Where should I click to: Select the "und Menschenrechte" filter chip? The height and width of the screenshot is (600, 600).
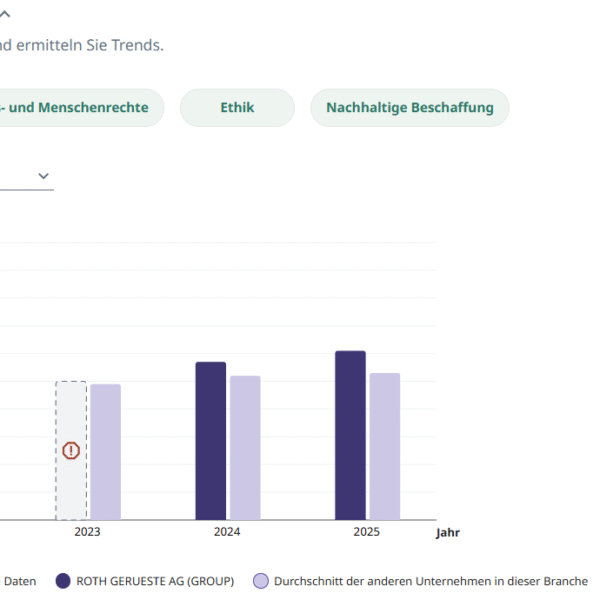(80, 108)
